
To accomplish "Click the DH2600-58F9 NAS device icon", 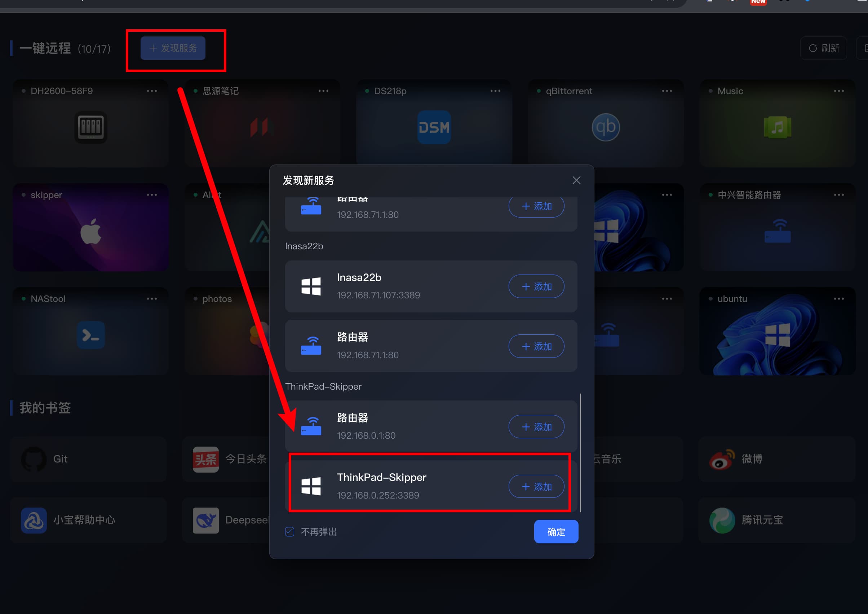I will click(x=91, y=127).
